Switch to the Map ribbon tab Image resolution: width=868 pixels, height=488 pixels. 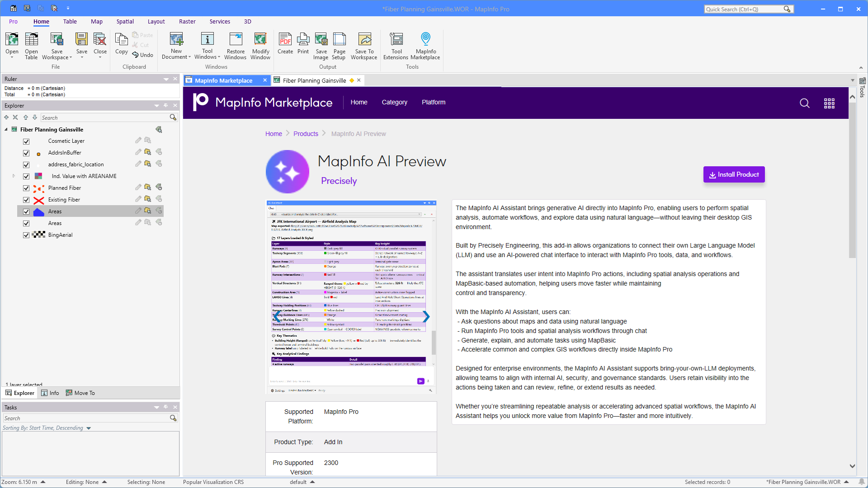[96, 22]
